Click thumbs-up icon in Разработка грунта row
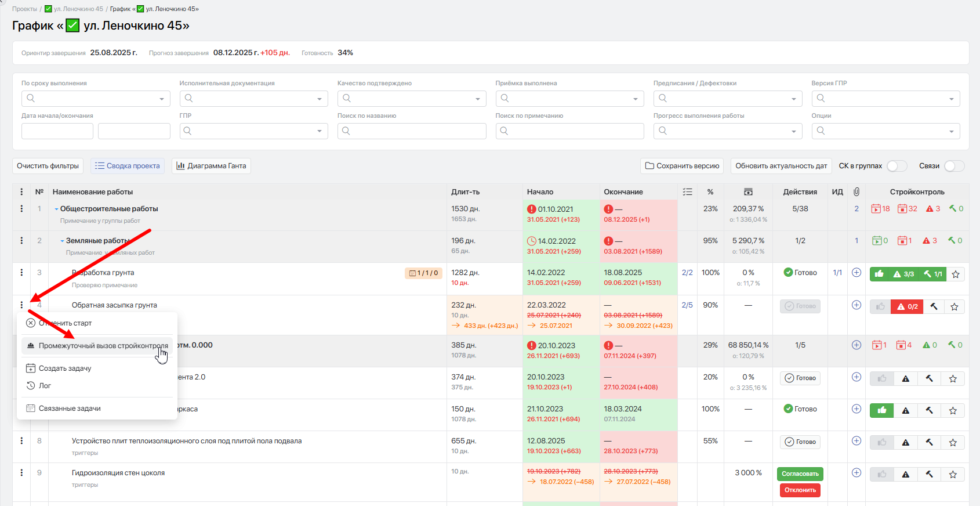Viewport: 980px width, 506px height. (x=879, y=274)
